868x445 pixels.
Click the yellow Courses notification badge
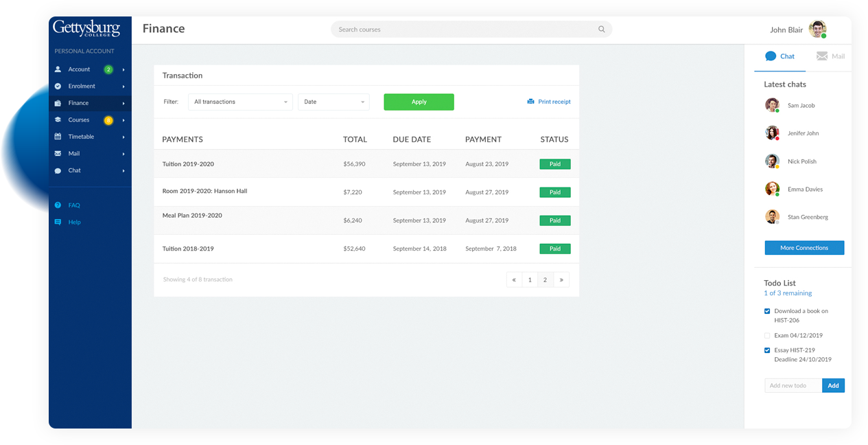(x=108, y=120)
